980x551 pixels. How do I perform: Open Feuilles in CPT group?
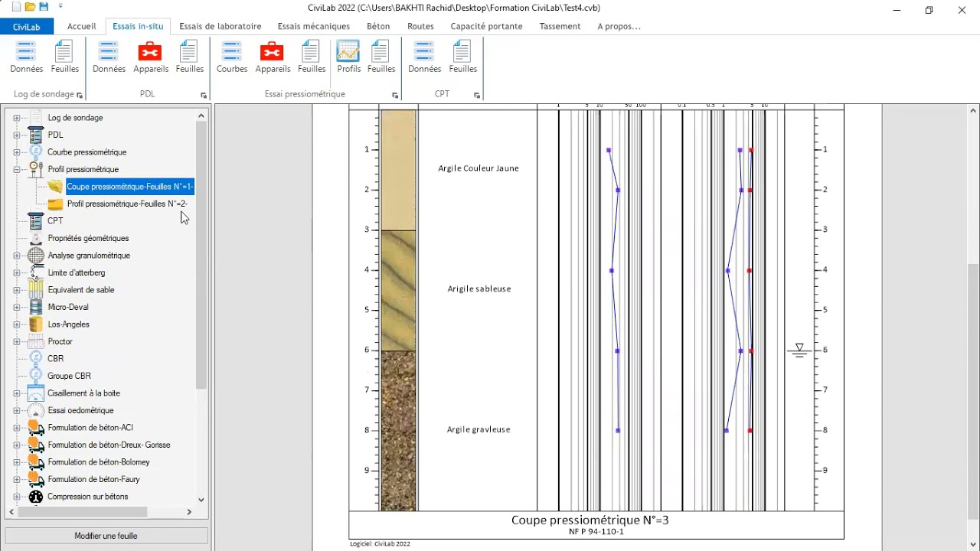click(x=462, y=57)
